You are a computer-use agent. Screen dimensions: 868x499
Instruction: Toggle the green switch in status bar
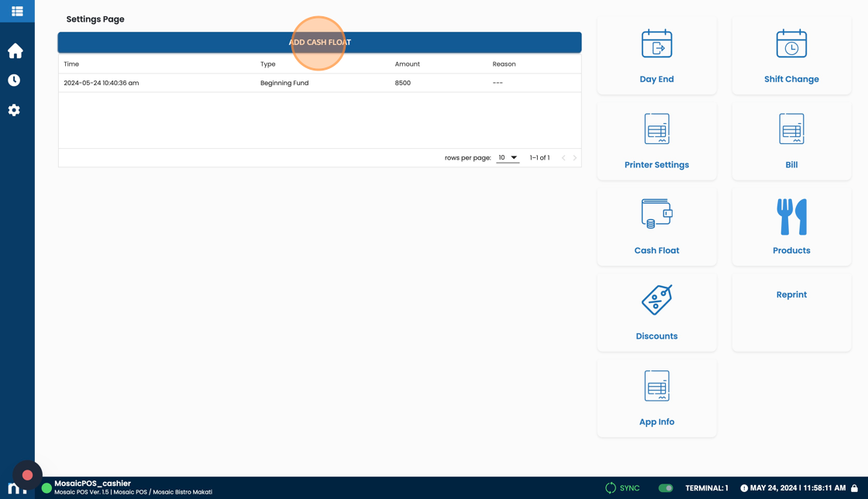(666, 488)
